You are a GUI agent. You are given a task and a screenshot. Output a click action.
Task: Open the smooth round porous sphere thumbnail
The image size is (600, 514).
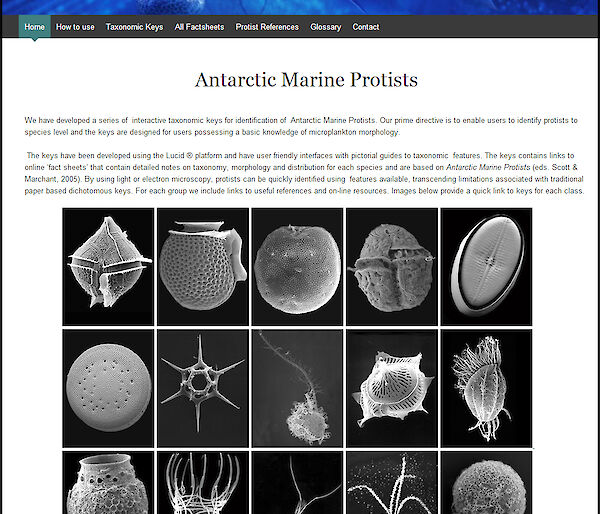pyautogui.click(x=297, y=267)
